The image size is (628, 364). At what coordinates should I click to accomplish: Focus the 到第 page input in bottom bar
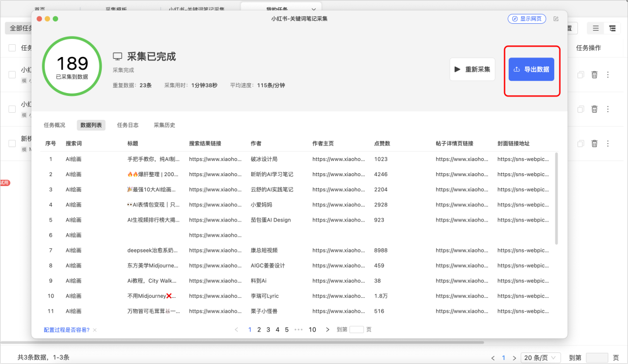(597, 358)
